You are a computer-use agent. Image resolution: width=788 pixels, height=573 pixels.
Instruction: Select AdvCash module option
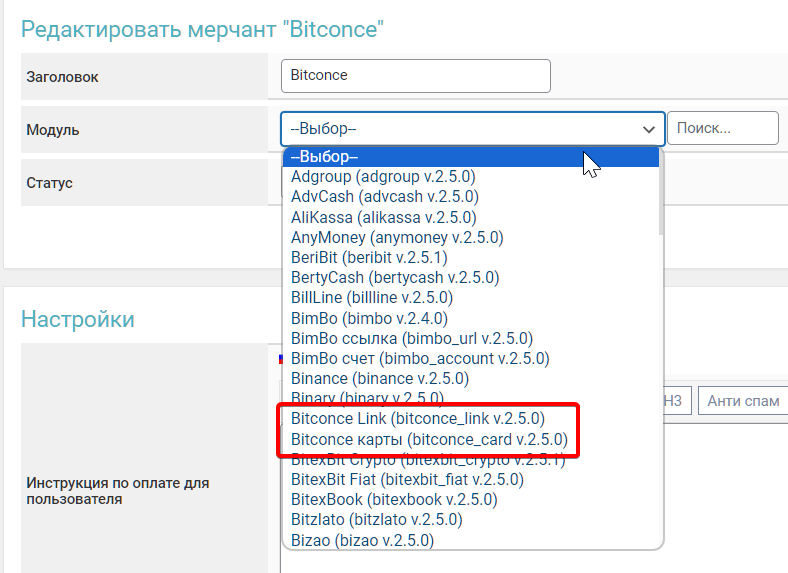tap(384, 197)
